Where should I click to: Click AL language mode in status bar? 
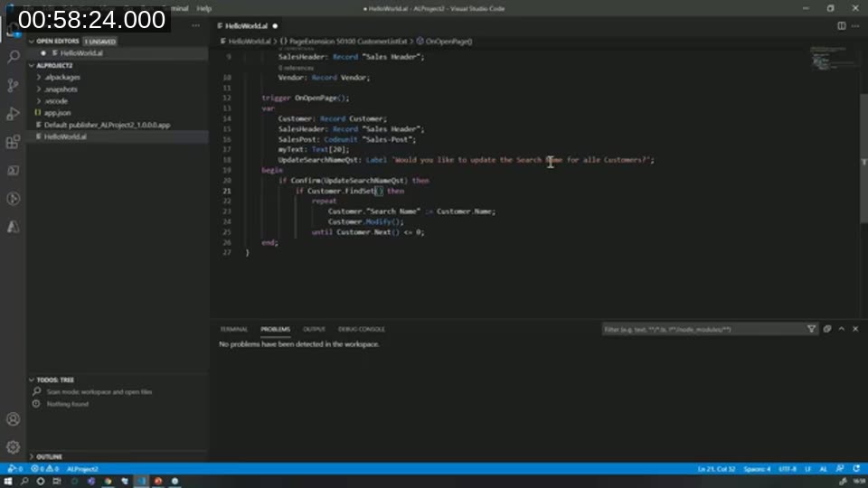[823, 469]
